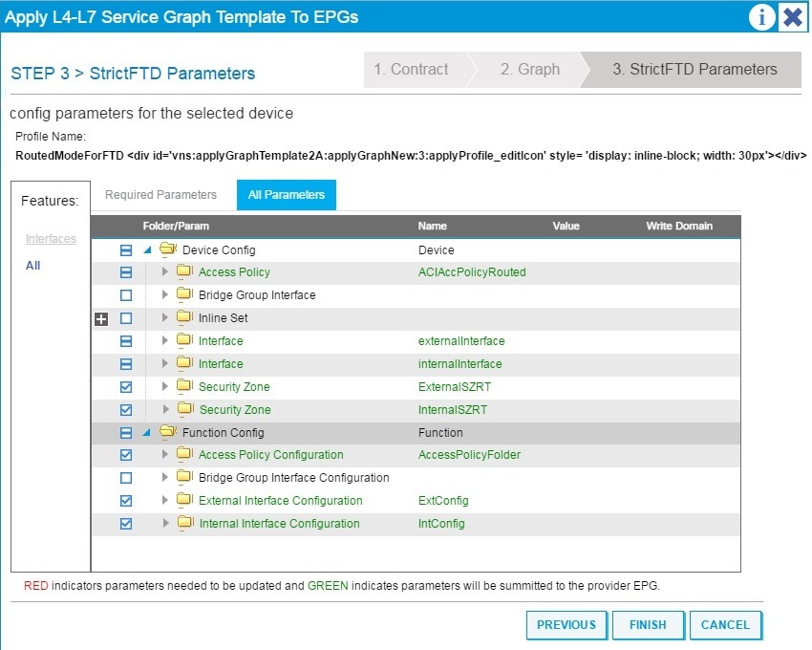Click the externalInterface row folder icon
812x650 pixels.
click(x=185, y=340)
